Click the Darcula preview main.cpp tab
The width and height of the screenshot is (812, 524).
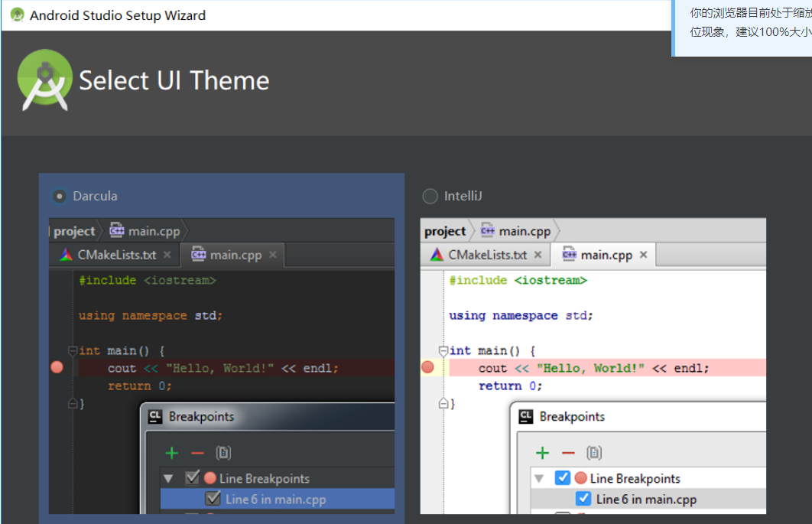(x=232, y=255)
